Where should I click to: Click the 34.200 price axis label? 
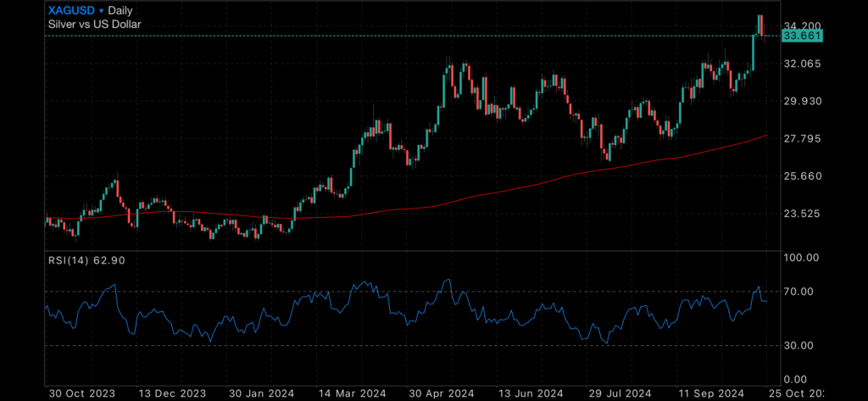[x=802, y=26]
